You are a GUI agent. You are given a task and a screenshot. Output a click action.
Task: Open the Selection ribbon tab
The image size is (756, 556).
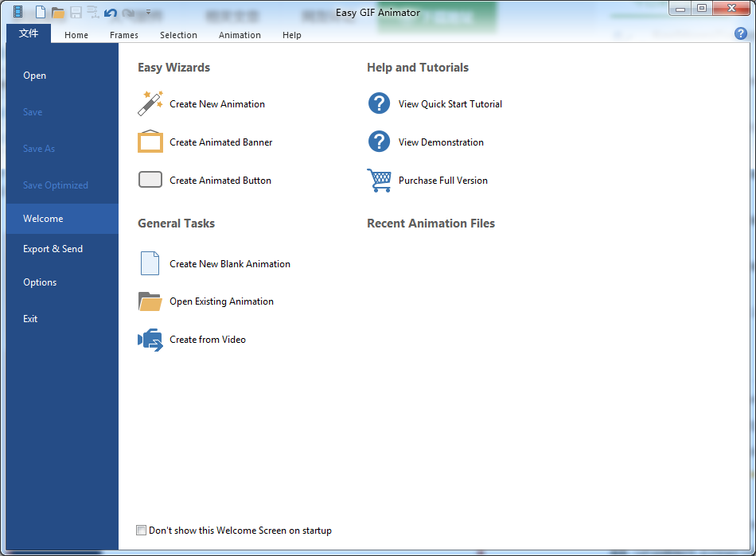coord(178,35)
